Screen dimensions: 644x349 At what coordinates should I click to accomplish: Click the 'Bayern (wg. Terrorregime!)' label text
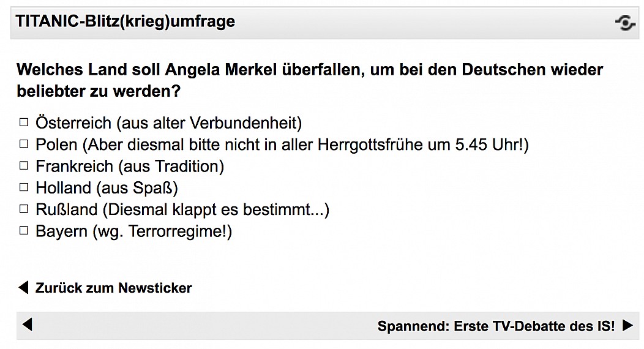[133, 232]
